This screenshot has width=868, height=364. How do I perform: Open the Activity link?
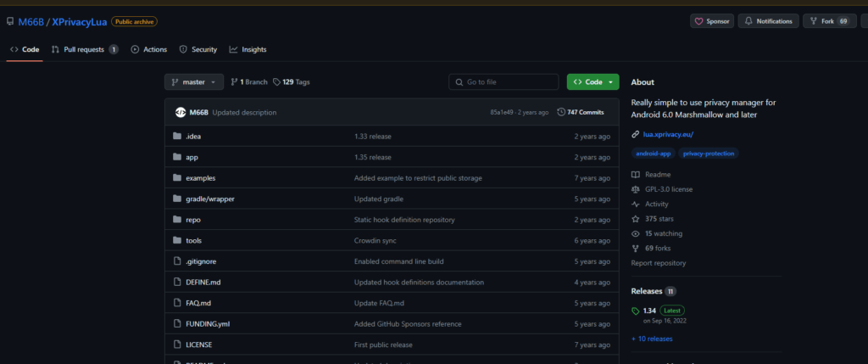click(x=650, y=204)
